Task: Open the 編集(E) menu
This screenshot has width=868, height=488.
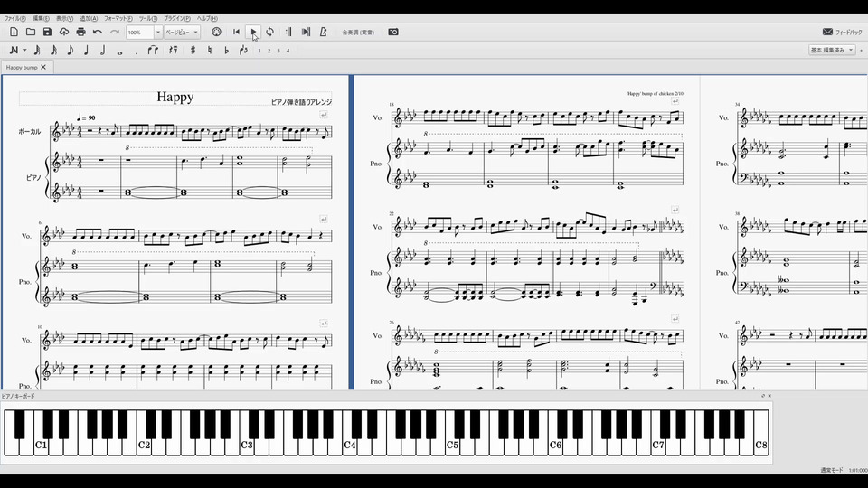Action: [x=41, y=18]
